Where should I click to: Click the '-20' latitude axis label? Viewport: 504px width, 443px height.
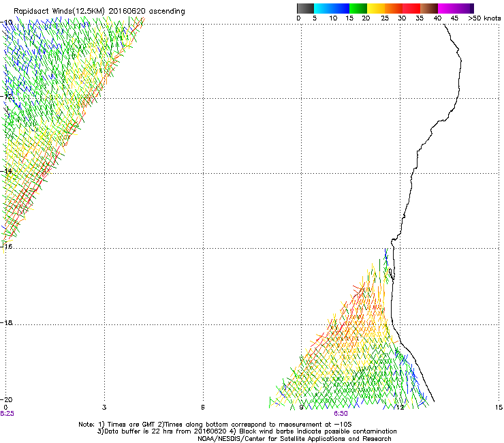7,399
